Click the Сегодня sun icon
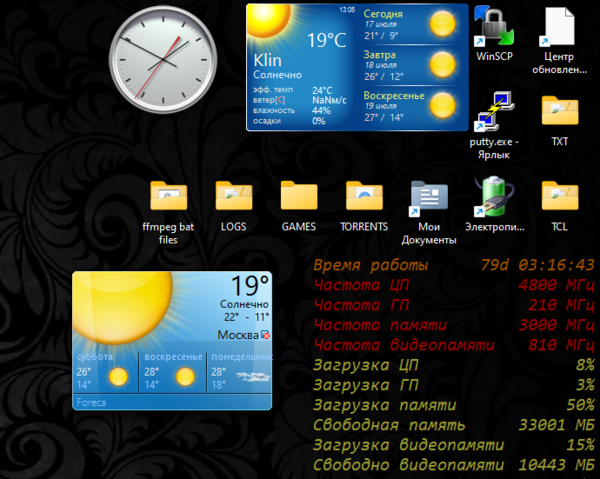This screenshot has width=600, height=479. click(x=442, y=24)
